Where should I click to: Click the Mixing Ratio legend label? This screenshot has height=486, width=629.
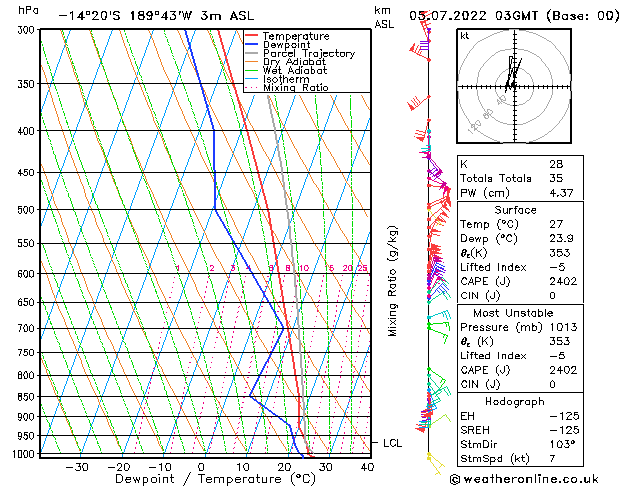(x=296, y=87)
